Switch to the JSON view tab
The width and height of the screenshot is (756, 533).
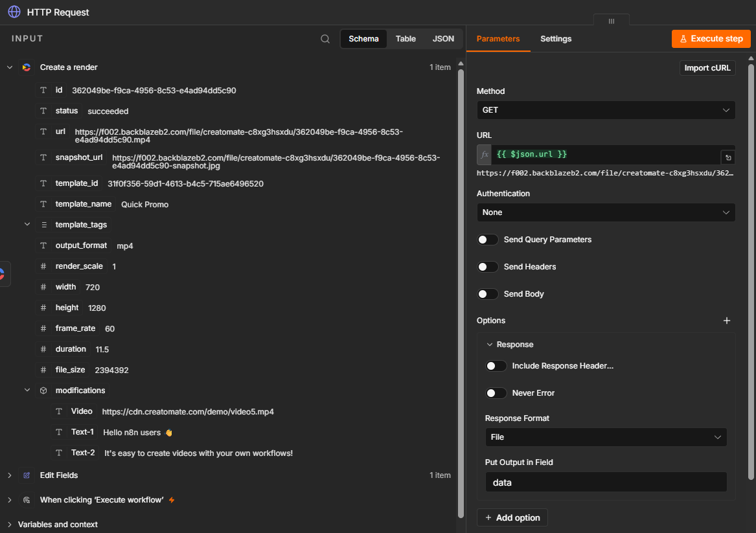[443, 39]
